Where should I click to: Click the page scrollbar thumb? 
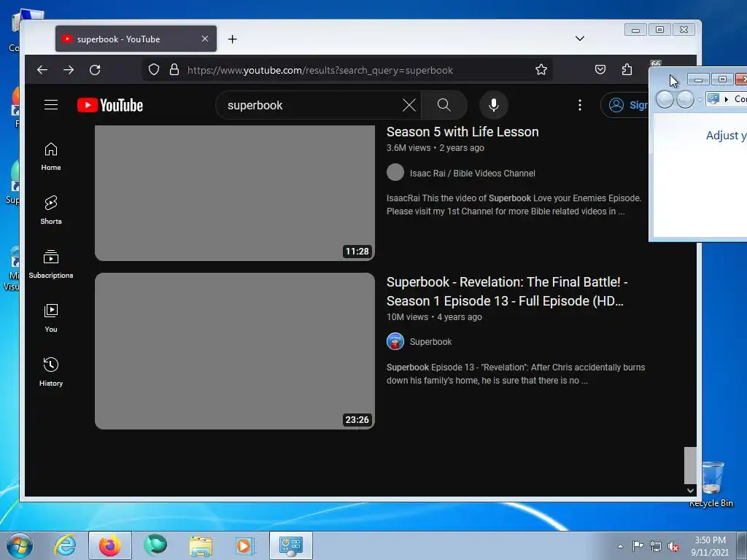(x=690, y=465)
